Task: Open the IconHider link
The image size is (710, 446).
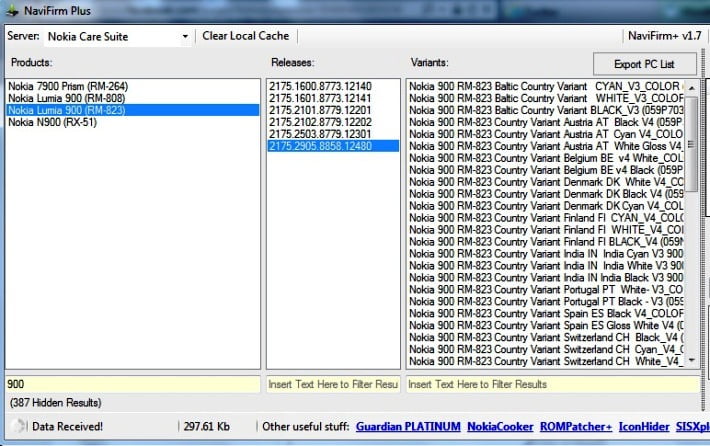Action: [x=644, y=427]
